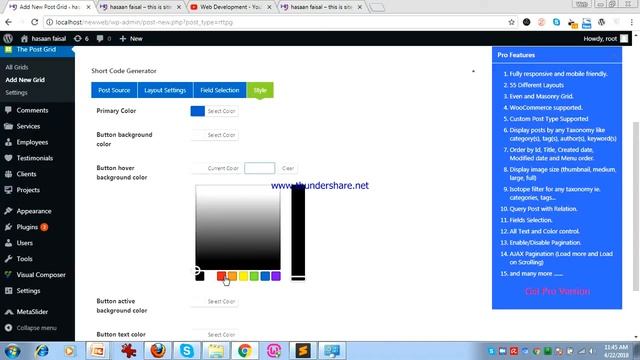Click the blue Primary Color swatch

tap(198, 111)
